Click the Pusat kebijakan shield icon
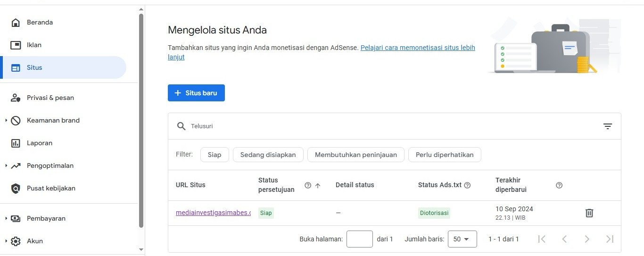644x256 pixels. (16, 188)
